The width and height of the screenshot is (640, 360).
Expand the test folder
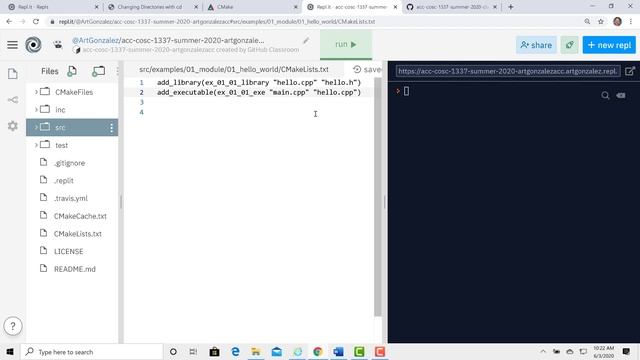(36, 145)
